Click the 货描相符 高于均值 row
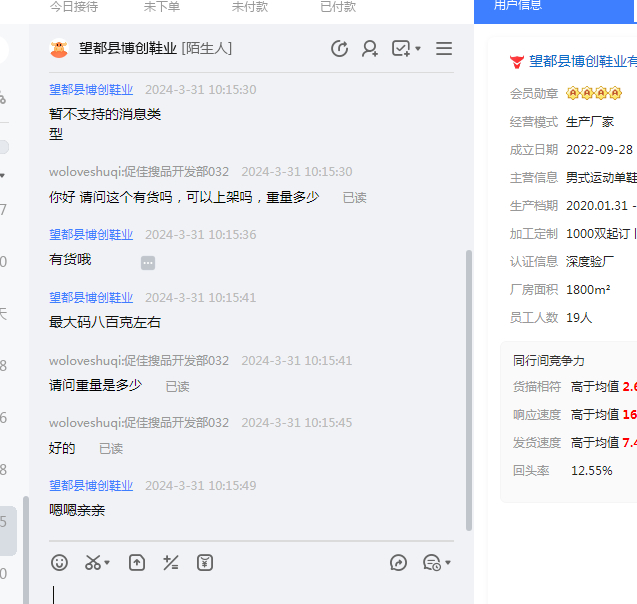The image size is (637, 604). (575, 387)
